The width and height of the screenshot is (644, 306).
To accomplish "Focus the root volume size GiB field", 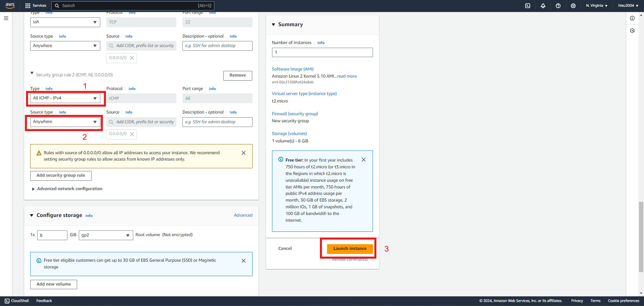I will (52, 235).
